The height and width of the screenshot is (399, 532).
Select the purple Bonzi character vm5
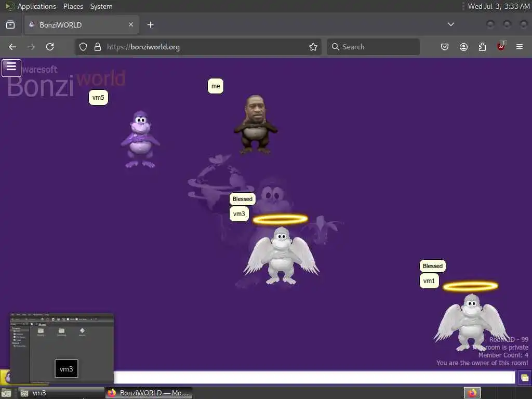pos(140,139)
